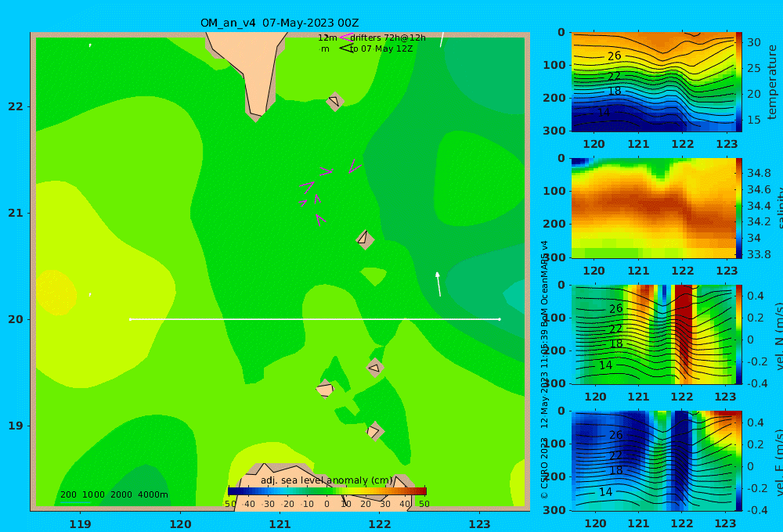Image resolution: width=783 pixels, height=532 pixels.
Task: Click the '15' tick on temperature colorbar
Action: point(753,120)
